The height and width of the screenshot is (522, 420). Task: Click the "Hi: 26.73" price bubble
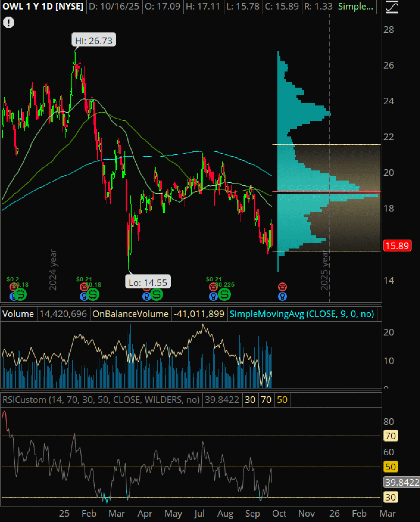[x=94, y=40]
